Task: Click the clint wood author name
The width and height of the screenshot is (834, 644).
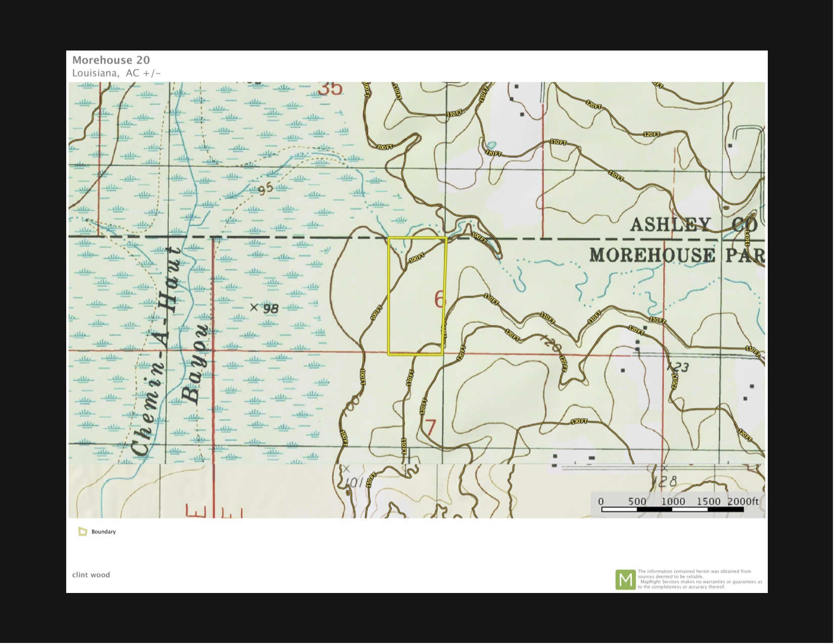Action: point(91,575)
